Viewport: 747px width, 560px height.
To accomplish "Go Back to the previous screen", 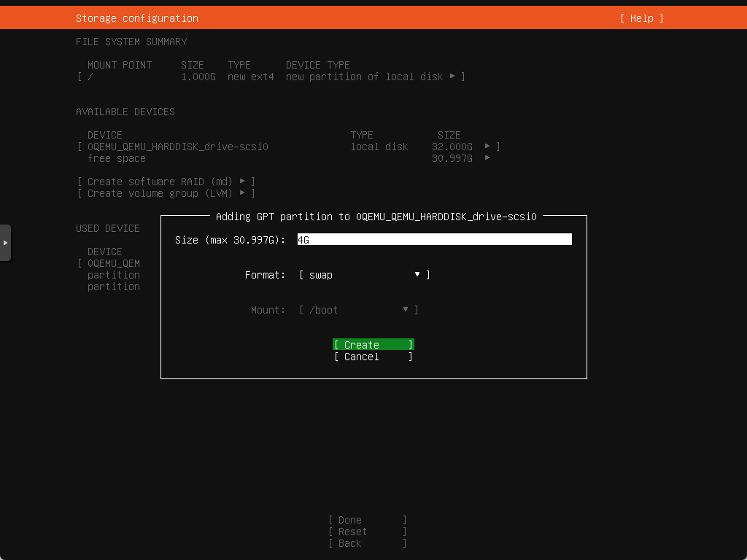I will 367,543.
